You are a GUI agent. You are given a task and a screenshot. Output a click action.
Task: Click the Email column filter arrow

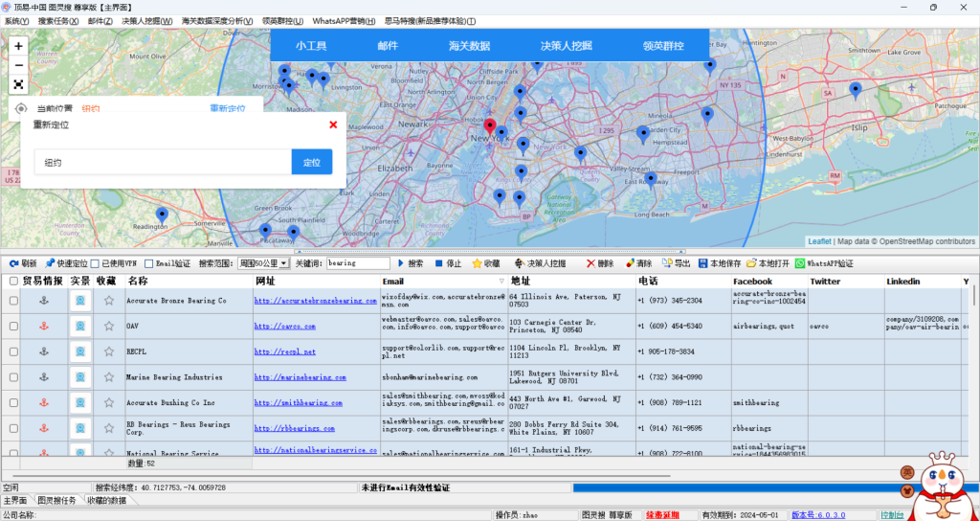click(x=501, y=282)
